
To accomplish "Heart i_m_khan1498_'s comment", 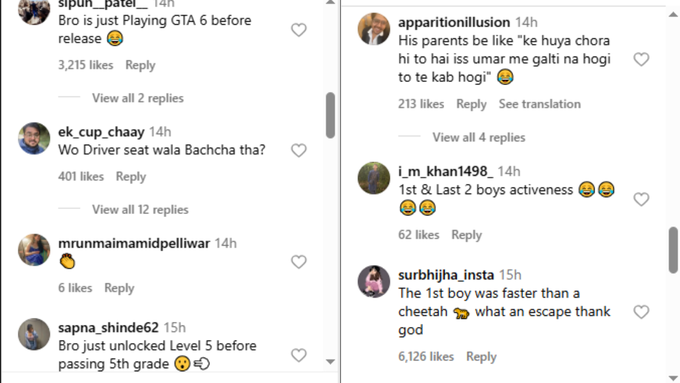I will (641, 199).
